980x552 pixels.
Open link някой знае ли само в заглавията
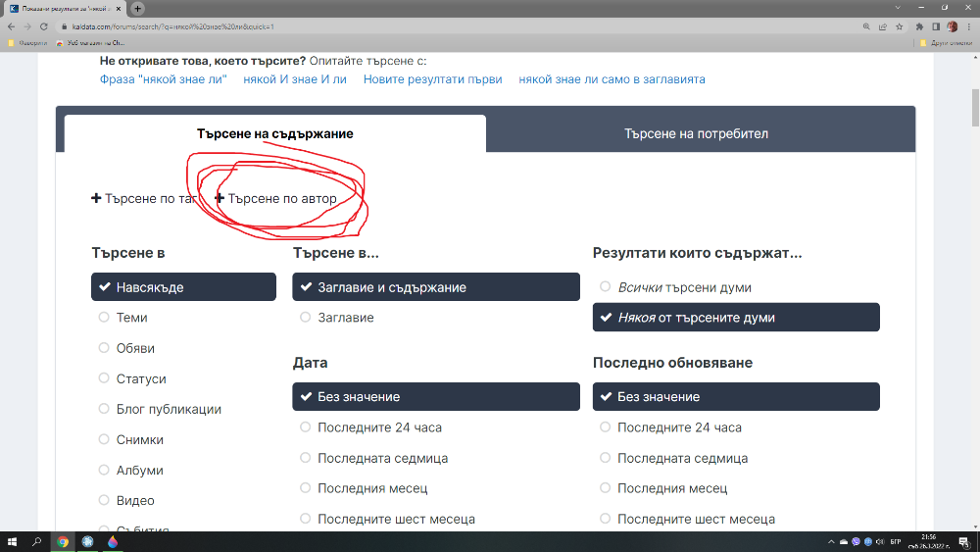[x=612, y=79]
